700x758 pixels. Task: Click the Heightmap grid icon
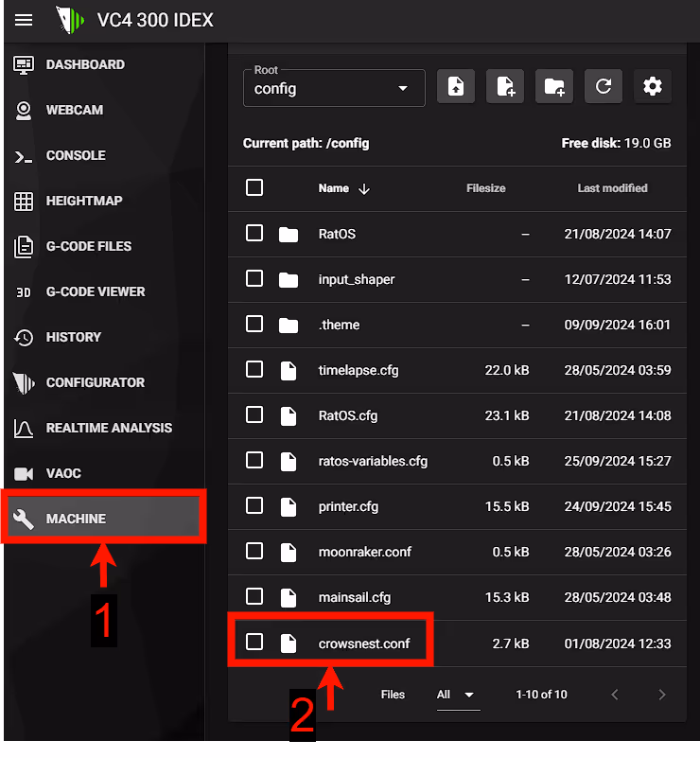[x=24, y=202]
